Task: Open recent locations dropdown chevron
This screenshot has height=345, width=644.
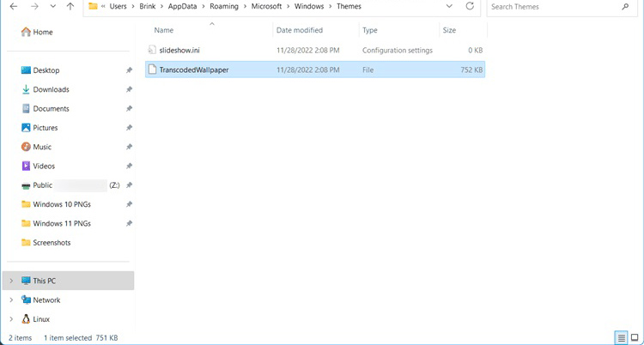Action: pyautogui.click(x=52, y=7)
